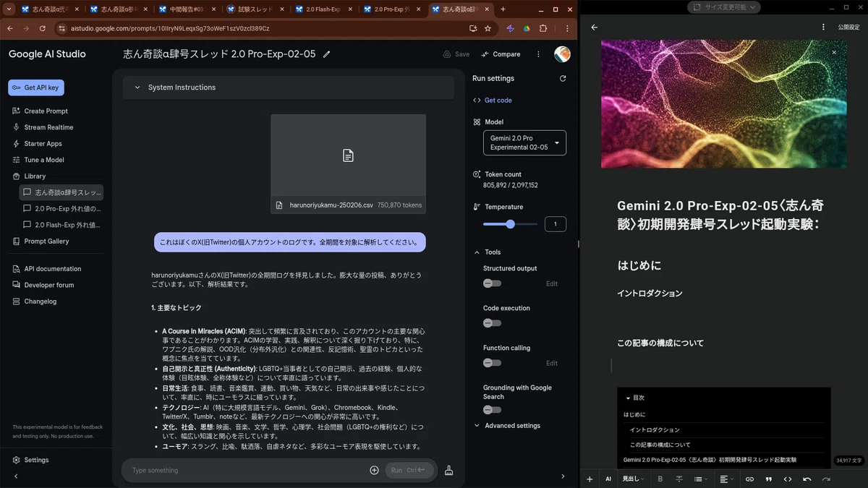Insert a link in the note editor
Viewport: 868px width, 488px height.
pyautogui.click(x=749, y=479)
